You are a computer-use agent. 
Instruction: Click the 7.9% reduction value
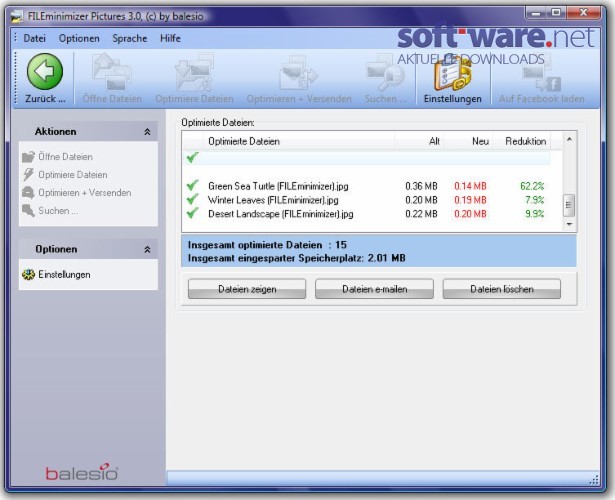click(535, 200)
